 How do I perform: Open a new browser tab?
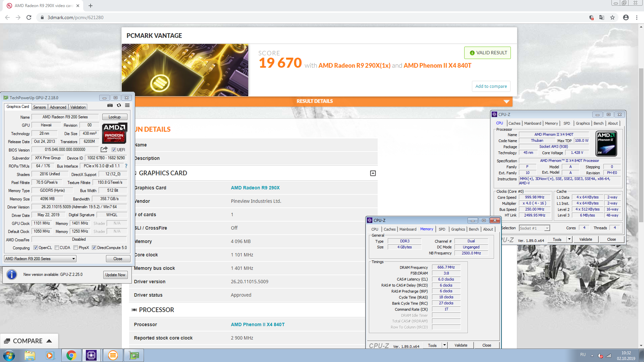91,6
